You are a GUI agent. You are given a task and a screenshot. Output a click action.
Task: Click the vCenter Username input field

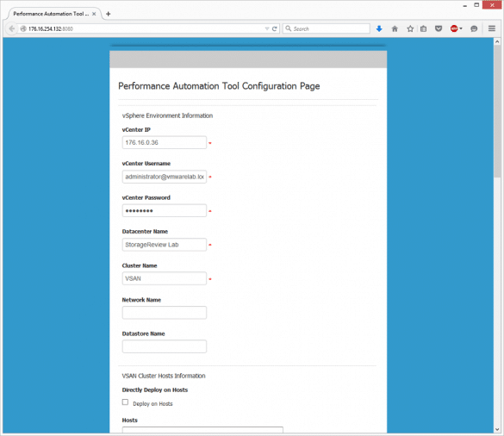point(165,177)
